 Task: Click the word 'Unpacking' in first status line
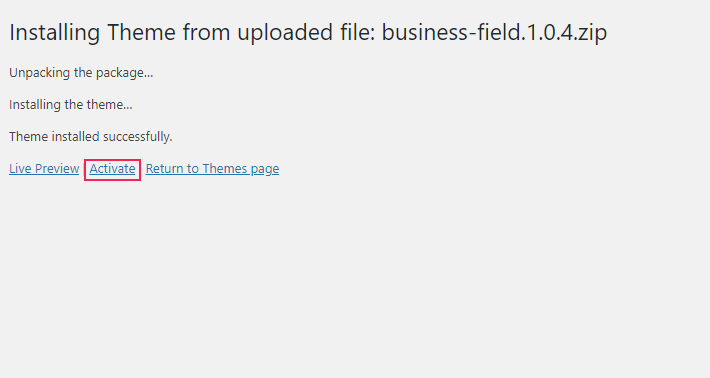coord(37,73)
